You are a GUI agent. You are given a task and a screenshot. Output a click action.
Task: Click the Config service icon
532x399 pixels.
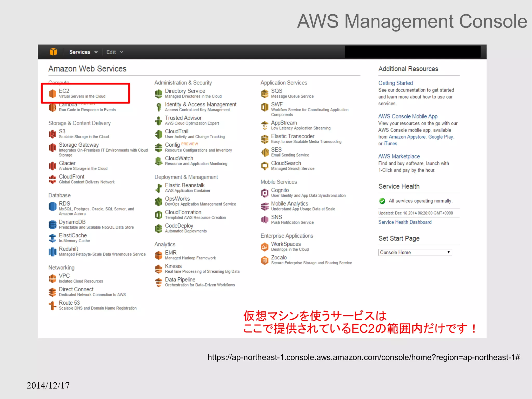(159, 148)
